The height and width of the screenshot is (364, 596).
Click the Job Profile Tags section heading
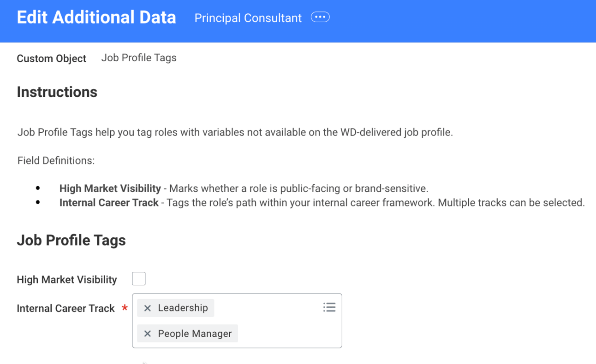71,241
